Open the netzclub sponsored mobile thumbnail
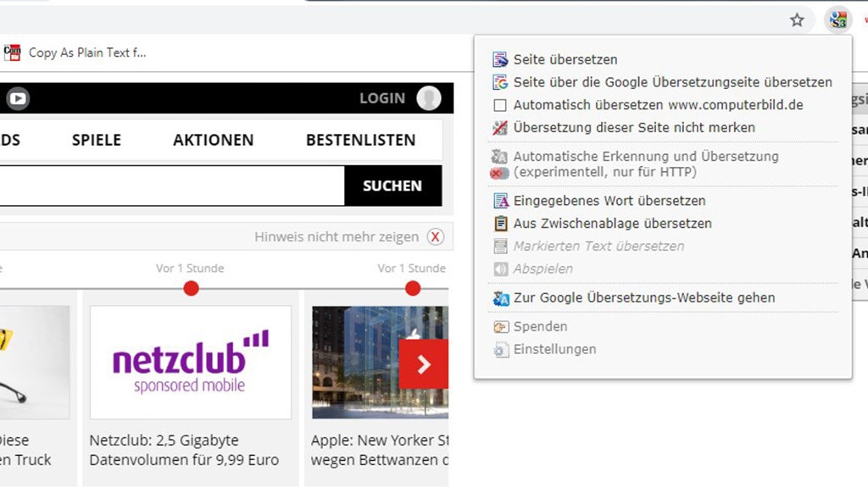 [x=191, y=363]
